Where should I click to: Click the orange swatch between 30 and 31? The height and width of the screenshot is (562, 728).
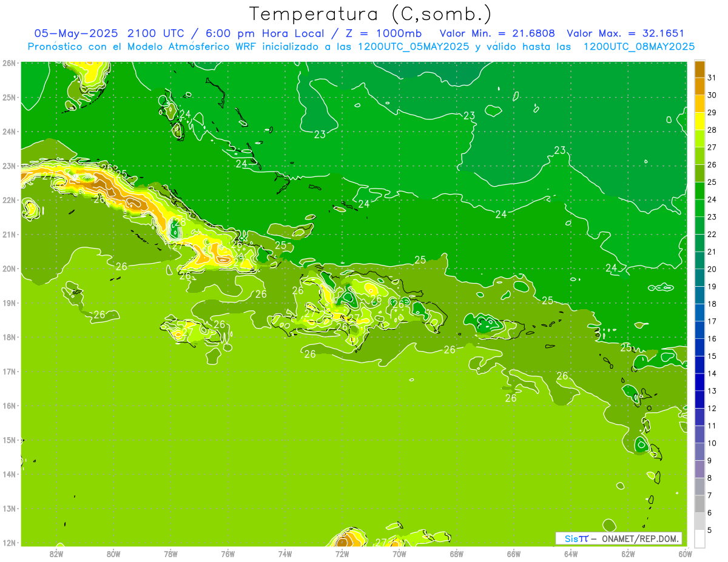click(x=699, y=87)
